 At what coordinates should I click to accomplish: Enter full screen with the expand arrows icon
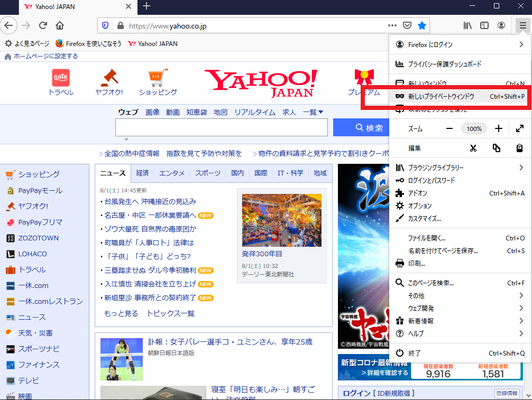pos(519,128)
